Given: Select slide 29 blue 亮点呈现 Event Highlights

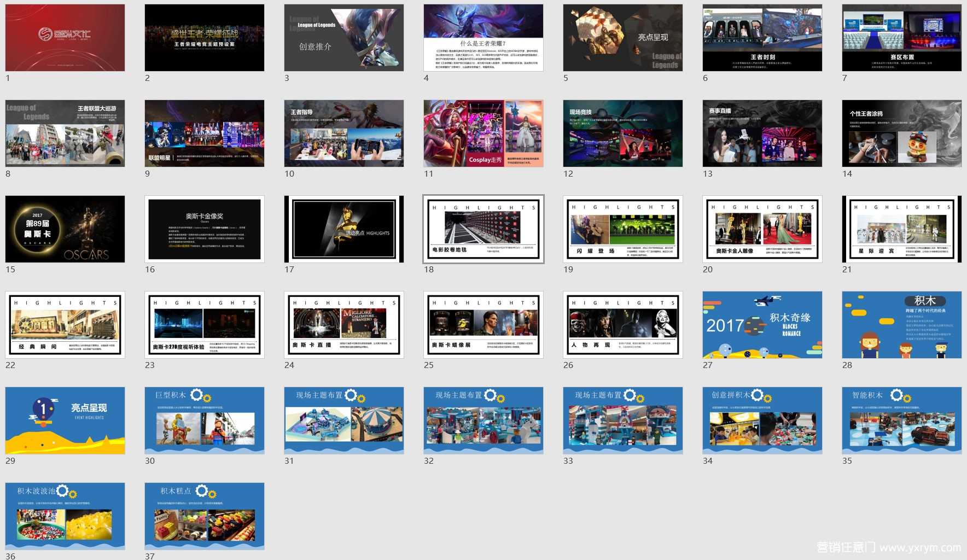Looking at the screenshot, I should [x=65, y=421].
